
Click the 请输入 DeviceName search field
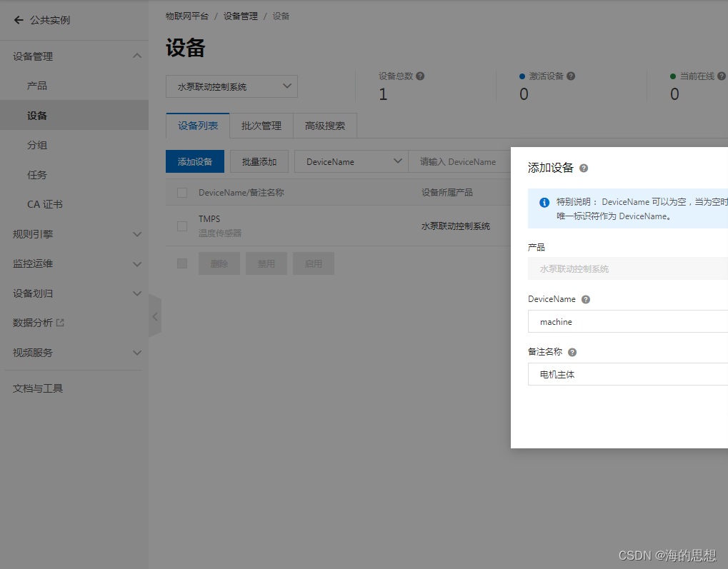pos(459,161)
